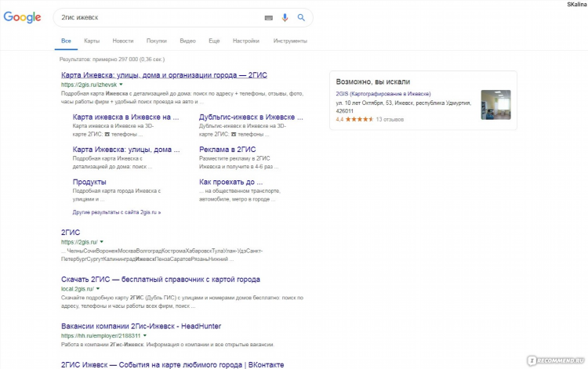Viewport: 588px width, 369px height.
Task: Open the 'Продукты' sitelink
Action: (x=89, y=182)
